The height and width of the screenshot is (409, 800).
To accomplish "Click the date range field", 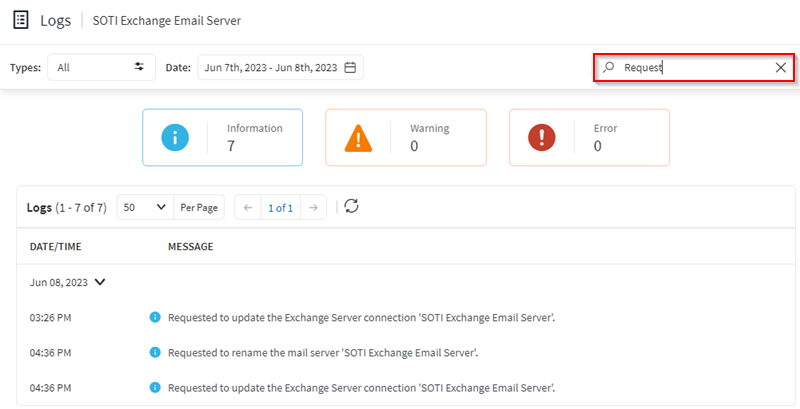I will [270, 68].
